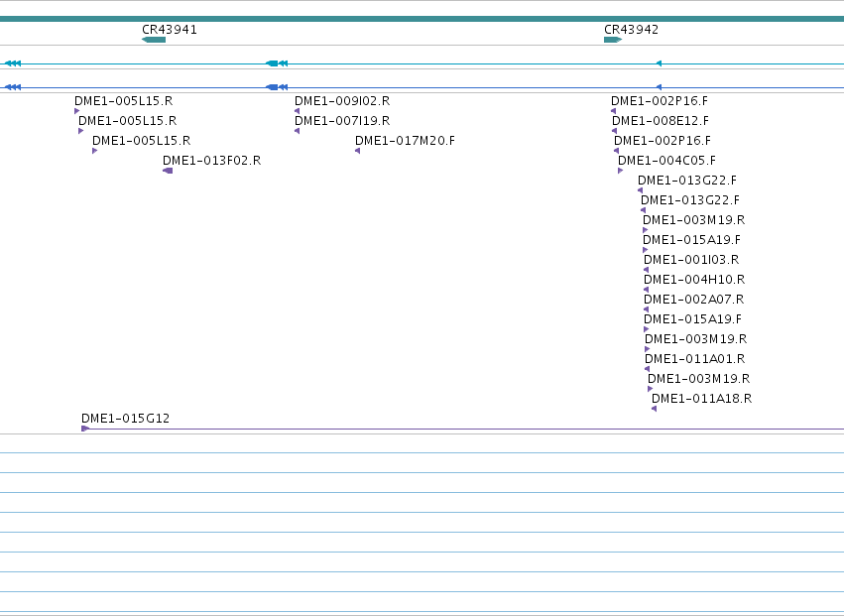Click the DME1-004C05.F feature label

click(666, 161)
